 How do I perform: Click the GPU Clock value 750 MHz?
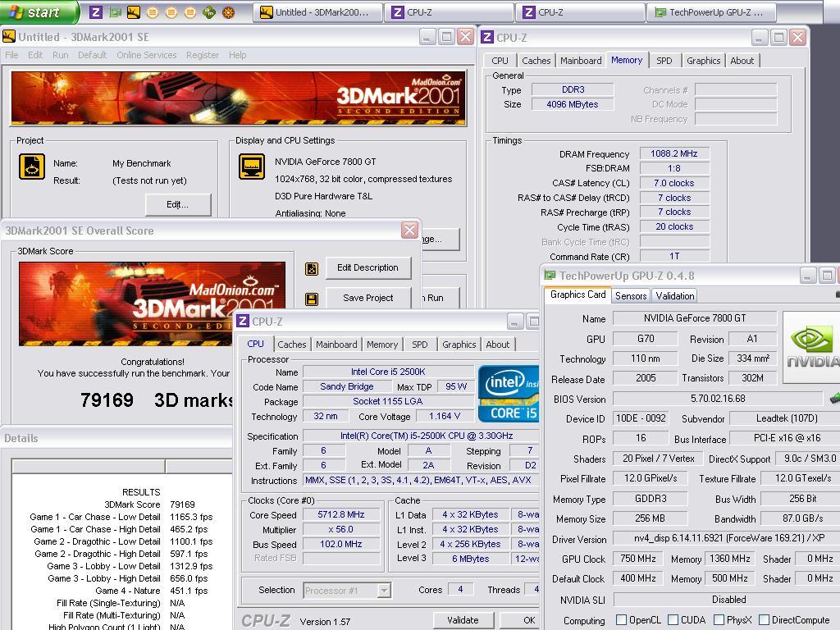pyautogui.click(x=637, y=559)
